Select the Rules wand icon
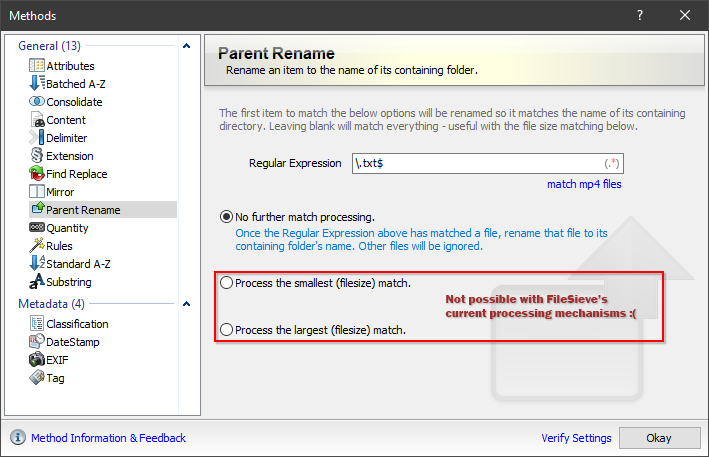 click(38, 246)
